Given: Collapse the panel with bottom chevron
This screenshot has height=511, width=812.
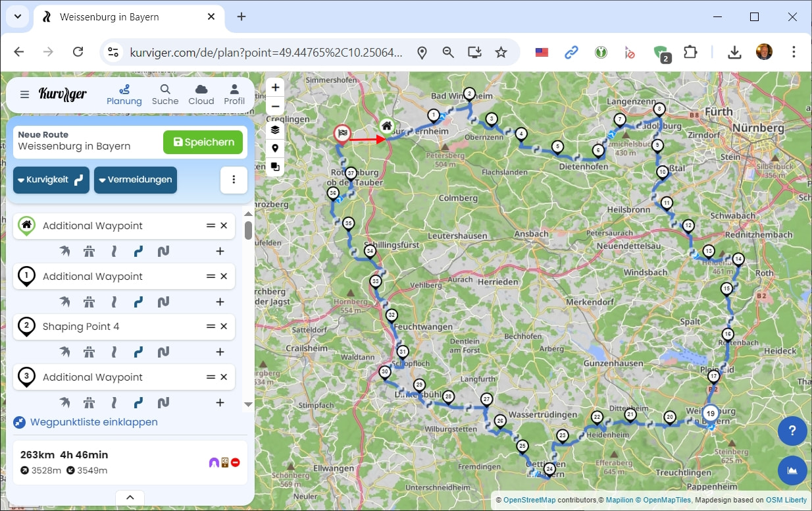Looking at the screenshot, I should 130,497.
